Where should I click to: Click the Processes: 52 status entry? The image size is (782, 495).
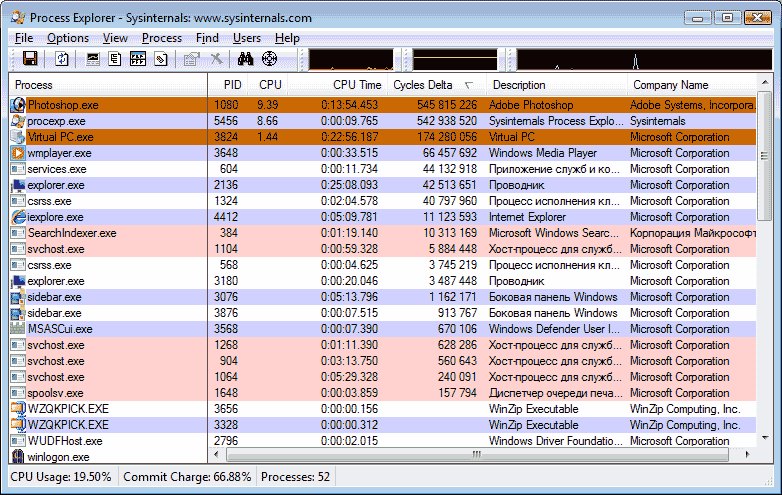tap(295, 477)
